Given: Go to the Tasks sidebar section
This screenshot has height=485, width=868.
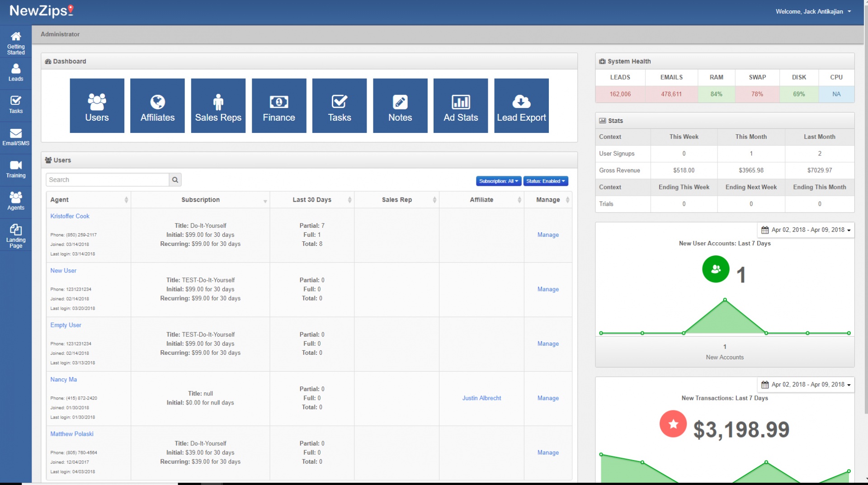Looking at the screenshot, I should click(16, 105).
